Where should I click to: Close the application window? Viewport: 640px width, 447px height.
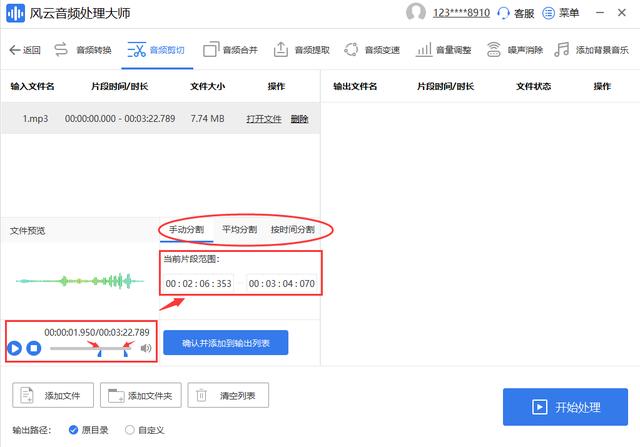[x=622, y=13]
